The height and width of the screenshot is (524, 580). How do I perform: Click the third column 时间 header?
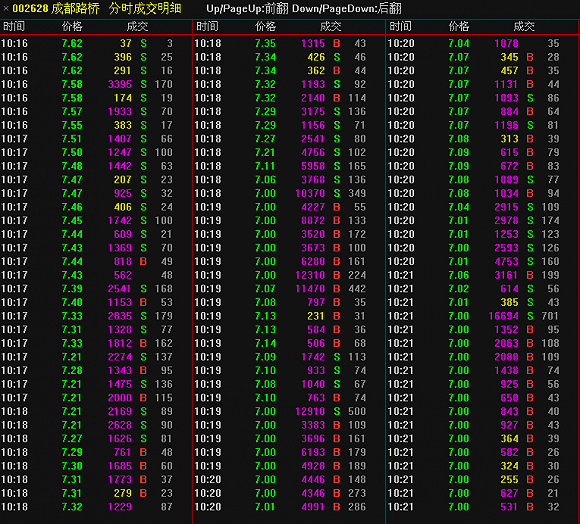pyautogui.click(x=400, y=26)
